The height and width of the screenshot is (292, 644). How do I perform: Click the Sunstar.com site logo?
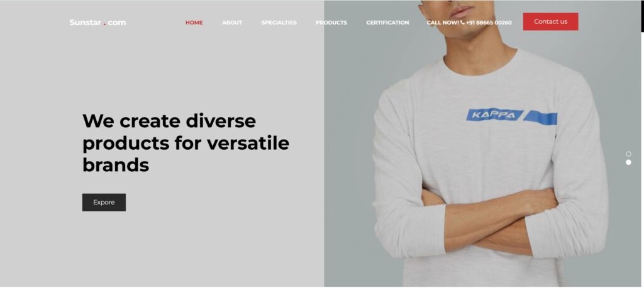[97, 23]
